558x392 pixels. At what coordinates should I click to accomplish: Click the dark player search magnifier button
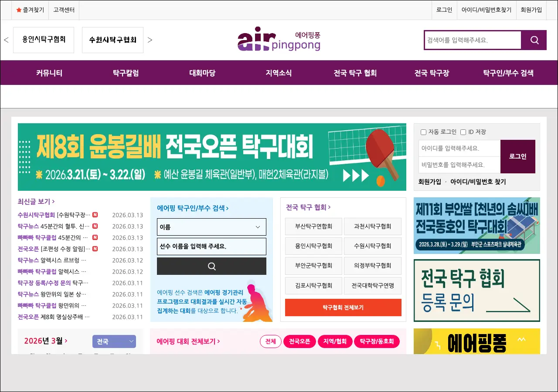click(211, 266)
